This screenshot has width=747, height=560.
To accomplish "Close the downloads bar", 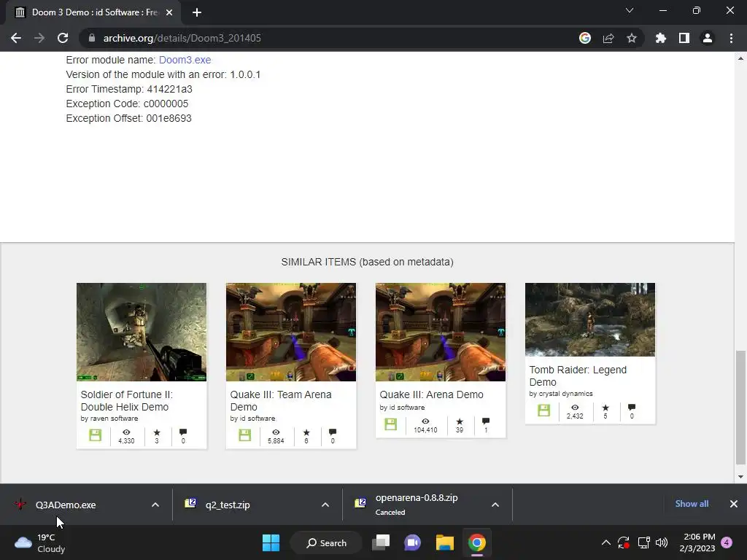I will click(734, 504).
